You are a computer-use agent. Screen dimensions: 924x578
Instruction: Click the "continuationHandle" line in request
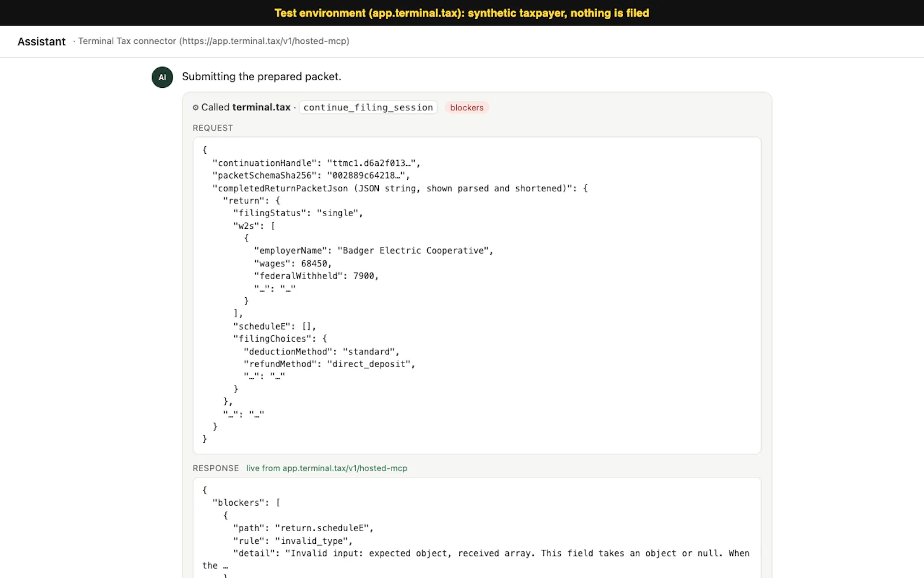pyautogui.click(x=316, y=163)
